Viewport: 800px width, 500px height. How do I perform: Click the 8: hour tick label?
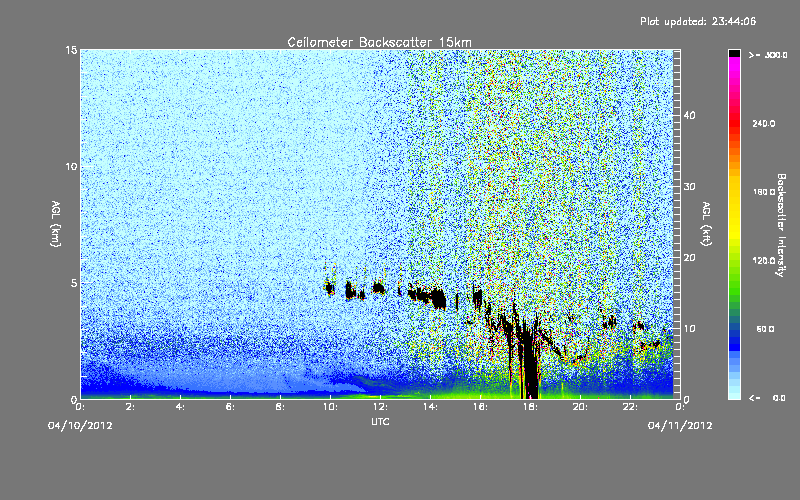[280, 407]
